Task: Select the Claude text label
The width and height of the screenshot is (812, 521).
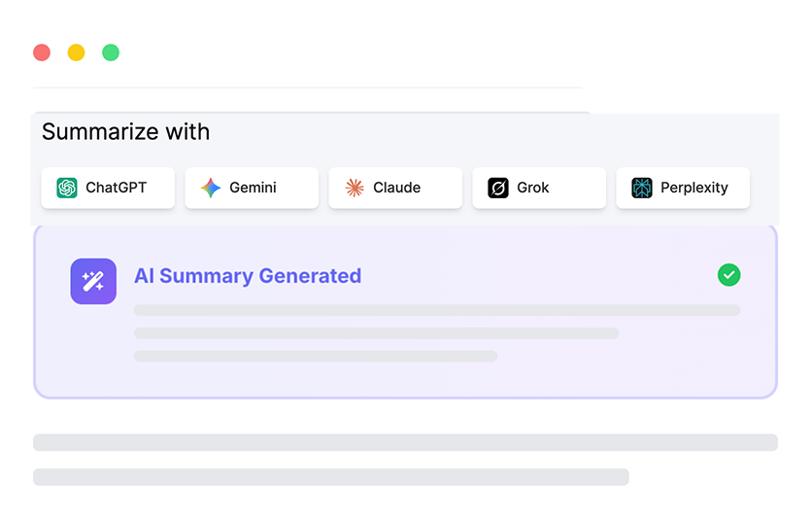Action: click(x=396, y=188)
